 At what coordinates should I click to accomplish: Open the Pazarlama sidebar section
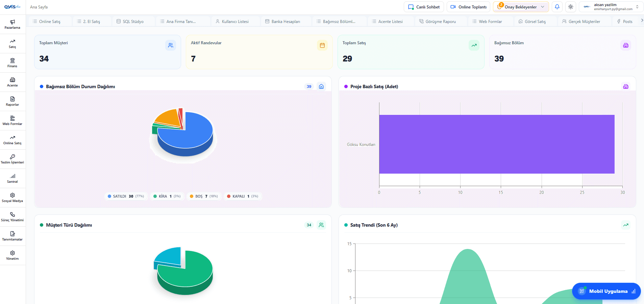(x=13, y=24)
